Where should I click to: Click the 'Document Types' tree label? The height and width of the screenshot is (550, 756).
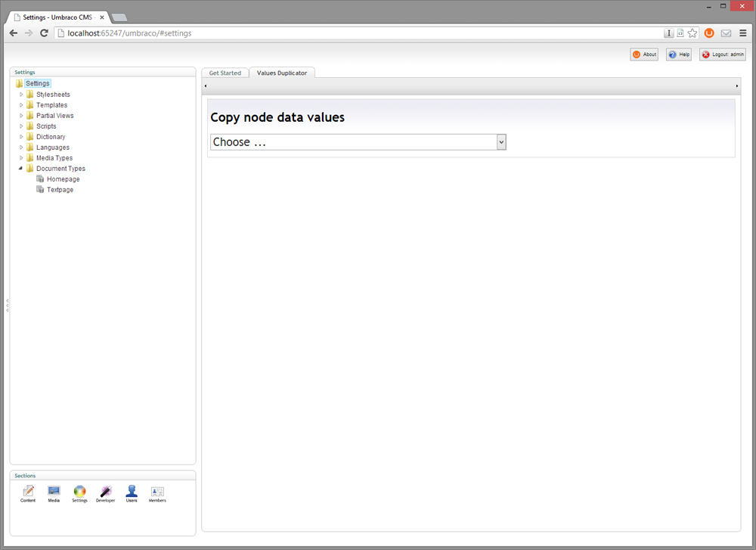click(60, 169)
